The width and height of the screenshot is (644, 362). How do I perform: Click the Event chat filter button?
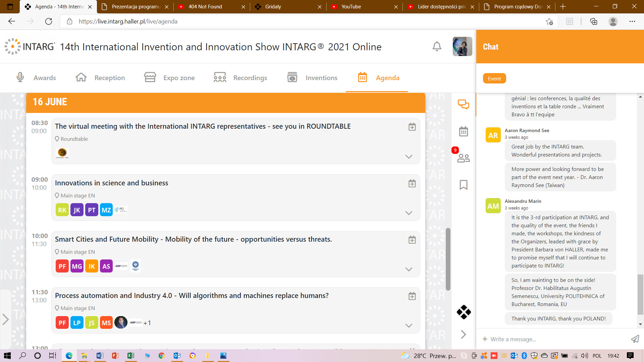coord(494,78)
